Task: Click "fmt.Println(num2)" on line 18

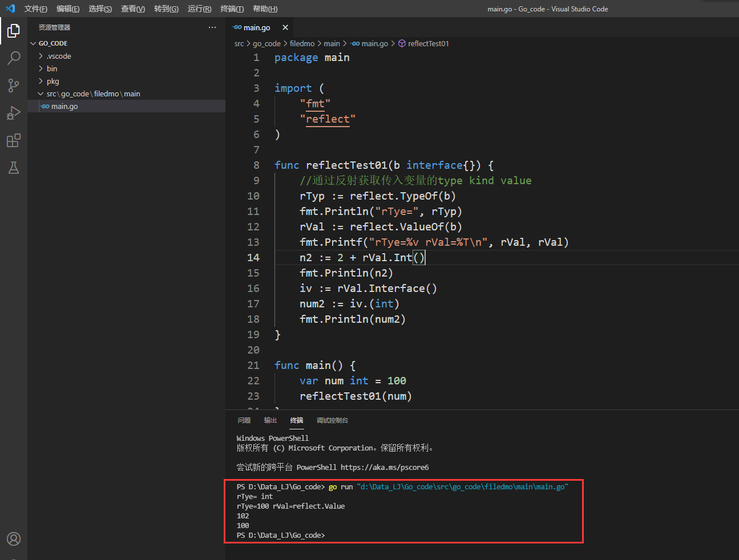Action: tap(353, 319)
